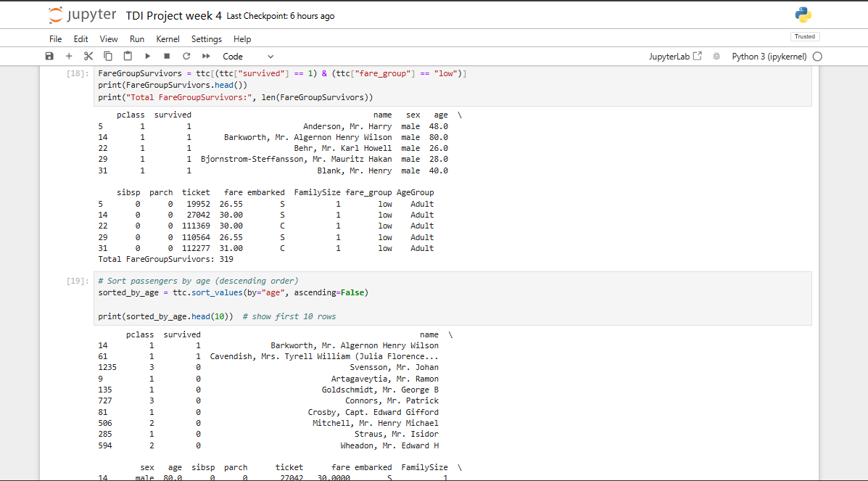Click 'Anderson, Mr. Harry' in output
868x481 pixels.
[x=347, y=126]
